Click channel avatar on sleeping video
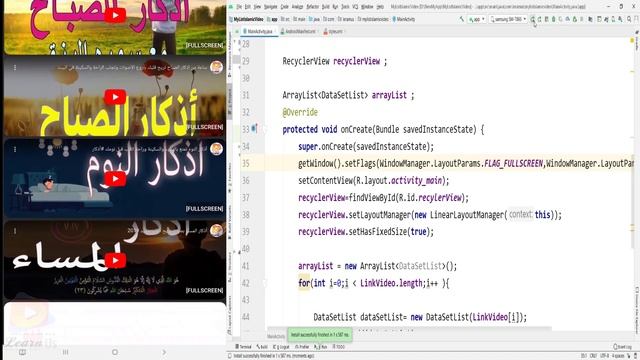The height and width of the screenshot is (360, 640). click(x=216, y=149)
